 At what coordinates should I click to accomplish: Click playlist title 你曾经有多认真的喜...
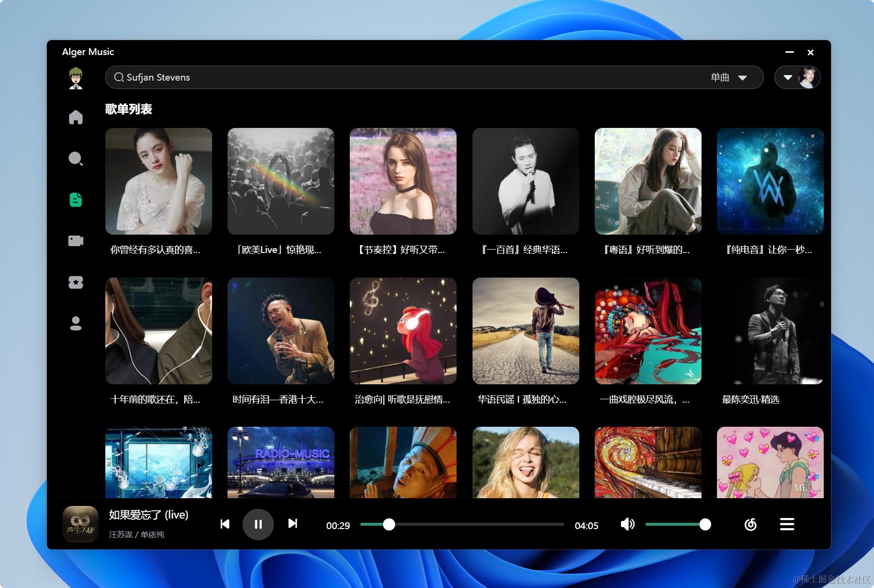click(155, 250)
